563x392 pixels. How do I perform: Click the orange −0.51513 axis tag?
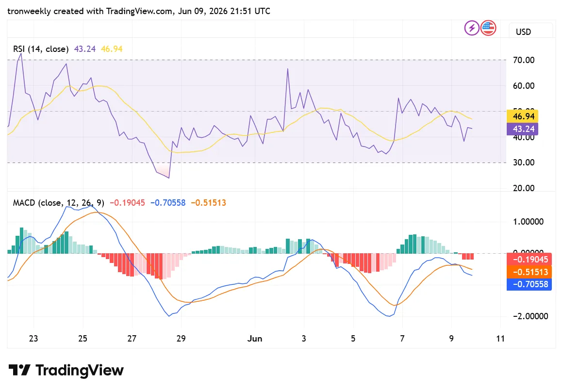click(x=529, y=272)
